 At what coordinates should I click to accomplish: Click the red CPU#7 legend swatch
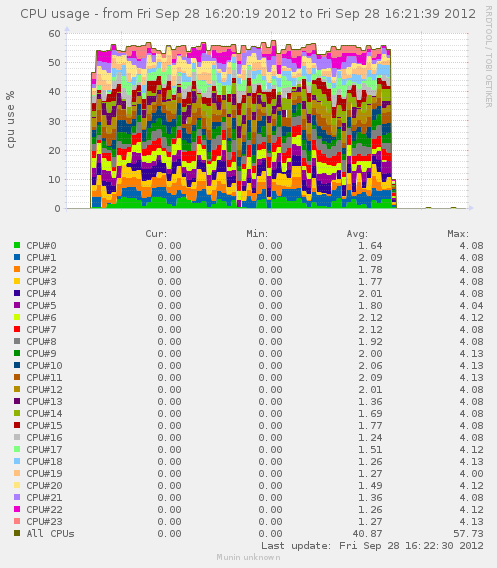[x=17, y=329]
